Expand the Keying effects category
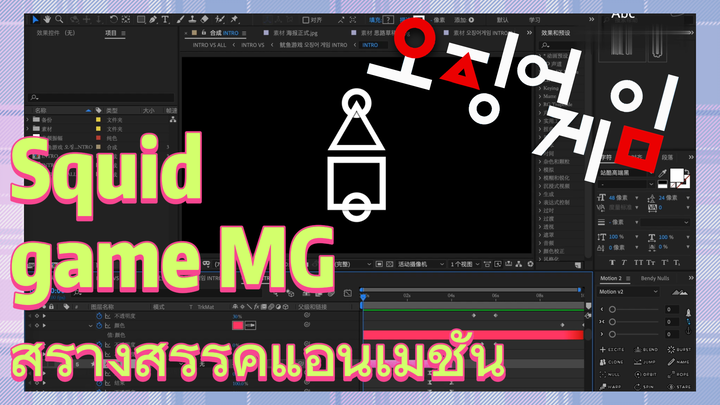Screen dimensions: 720x405 click(540, 88)
